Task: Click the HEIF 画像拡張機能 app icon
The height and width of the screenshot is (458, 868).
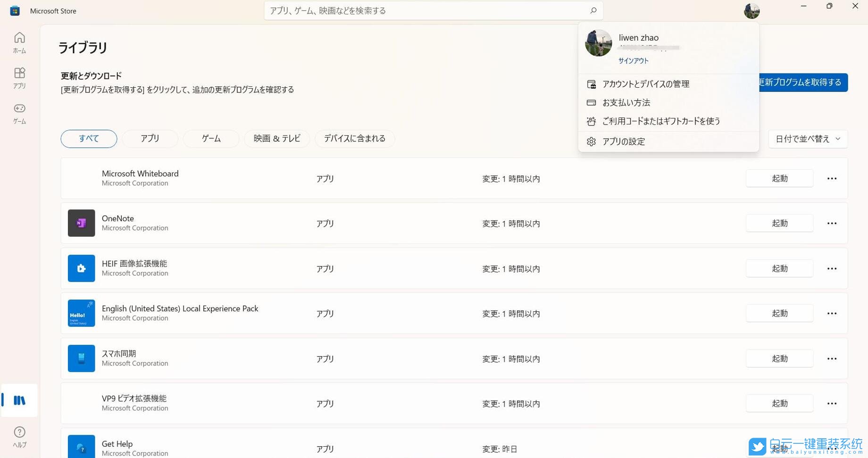Action: click(x=81, y=268)
